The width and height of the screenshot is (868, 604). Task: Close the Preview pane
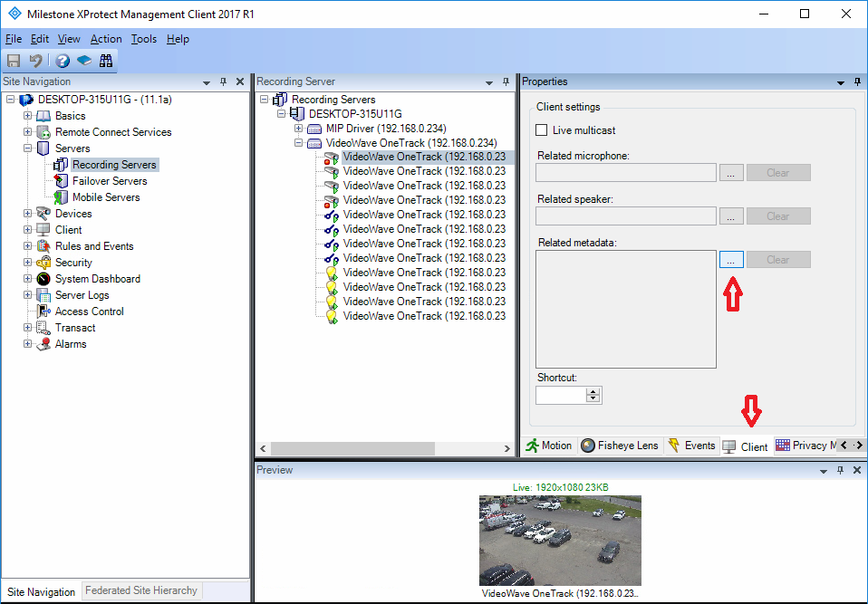857,470
